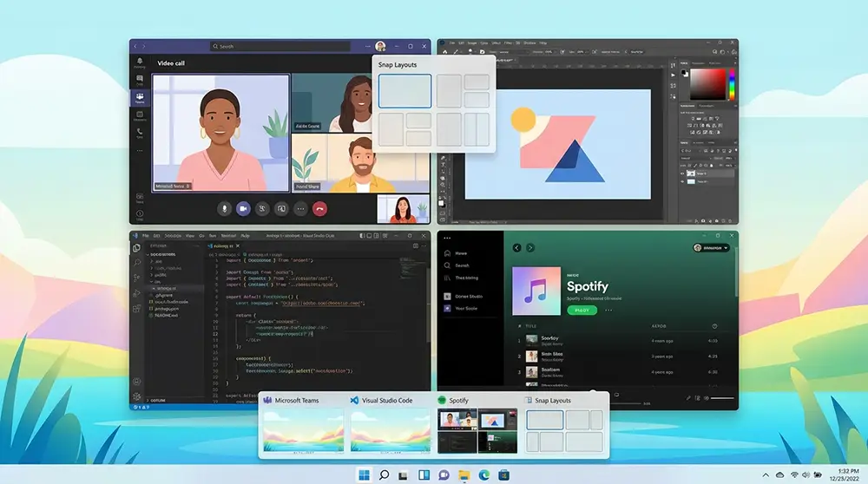The height and width of the screenshot is (484, 868).
Task: Show hidden icons via the taskbar tray chevron
Action: [x=766, y=475]
